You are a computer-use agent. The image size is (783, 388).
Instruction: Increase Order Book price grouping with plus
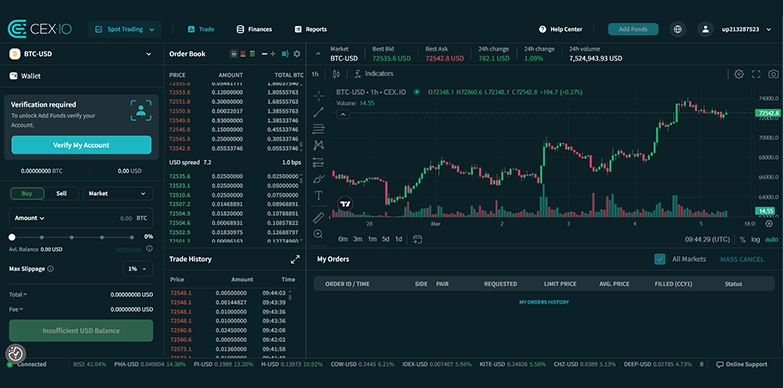point(273,54)
